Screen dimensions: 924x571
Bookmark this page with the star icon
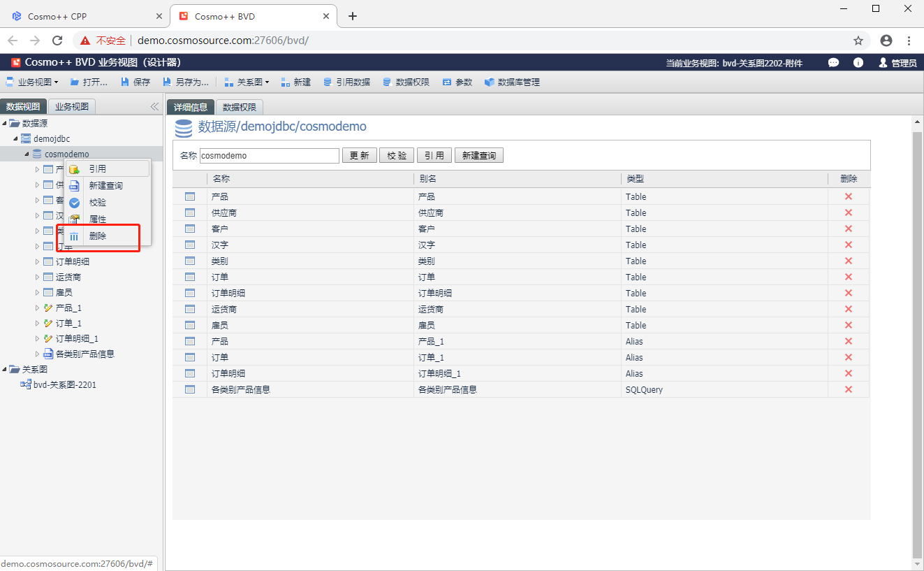(x=858, y=41)
